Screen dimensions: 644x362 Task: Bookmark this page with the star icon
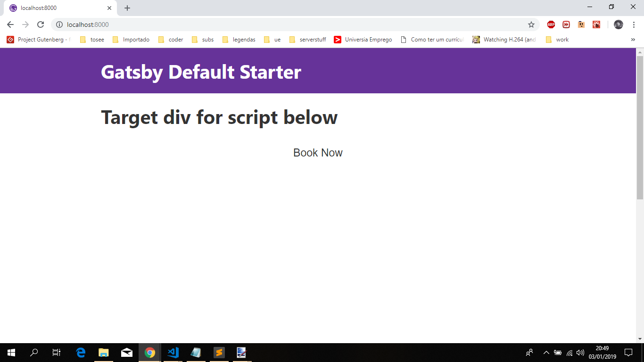(531, 25)
